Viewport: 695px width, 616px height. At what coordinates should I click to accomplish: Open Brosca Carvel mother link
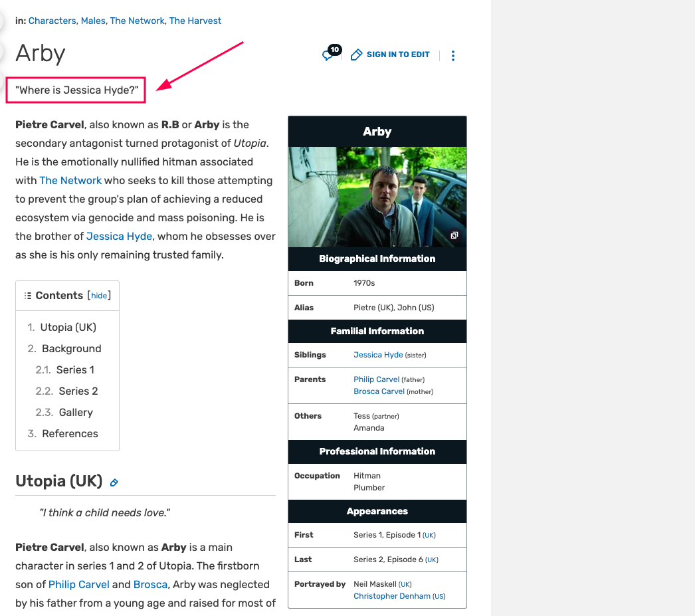[379, 391]
